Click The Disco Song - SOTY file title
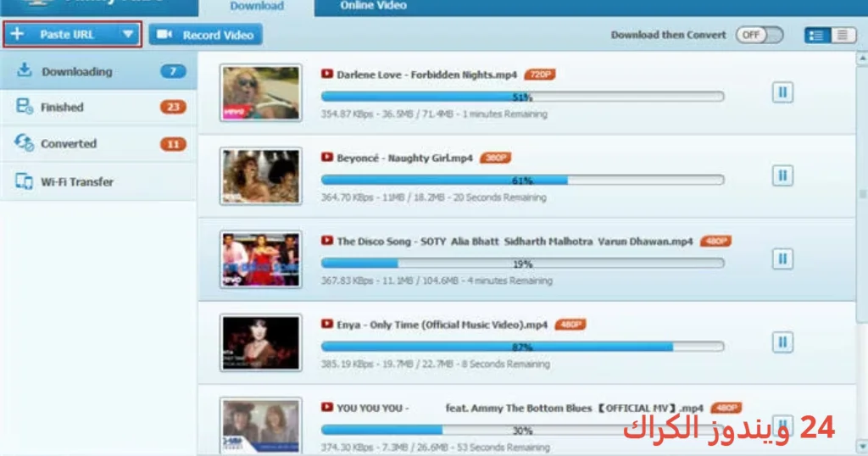 tap(515, 242)
